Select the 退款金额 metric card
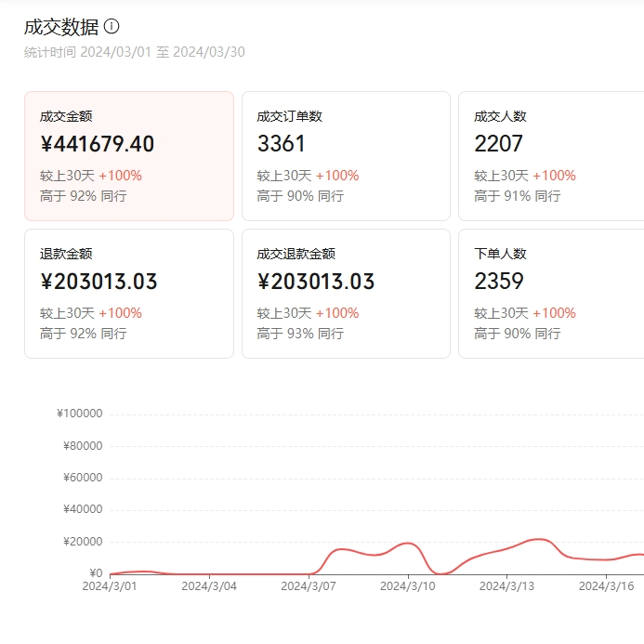644x644 pixels. coord(129,293)
